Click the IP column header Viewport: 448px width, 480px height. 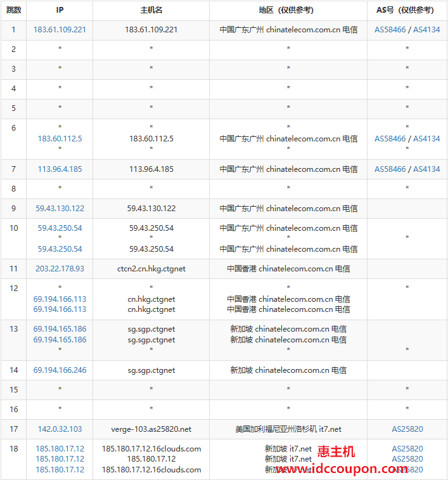click(60, 10)
